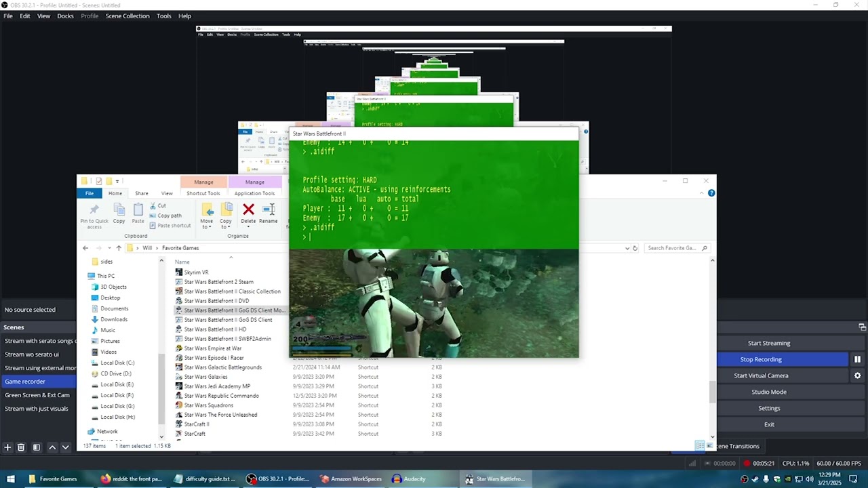Click the red X Delete icon
The image size is (868, 488).
coord(248,209)
